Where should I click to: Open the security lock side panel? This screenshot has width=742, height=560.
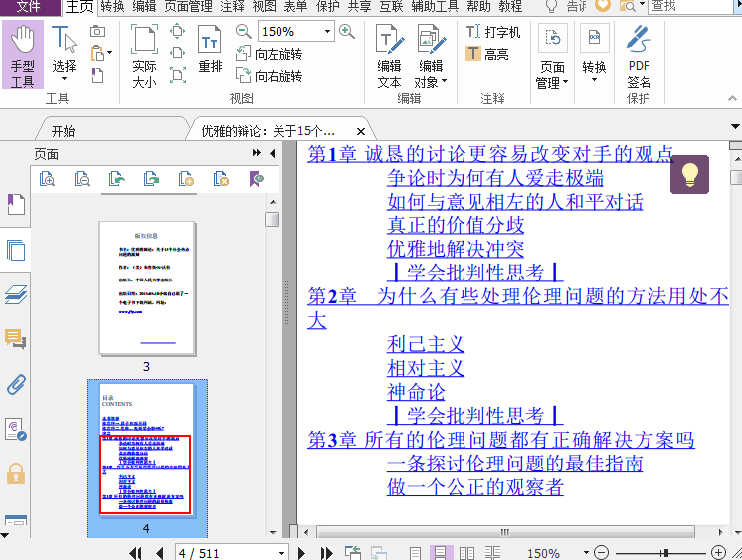pos(15,473)
